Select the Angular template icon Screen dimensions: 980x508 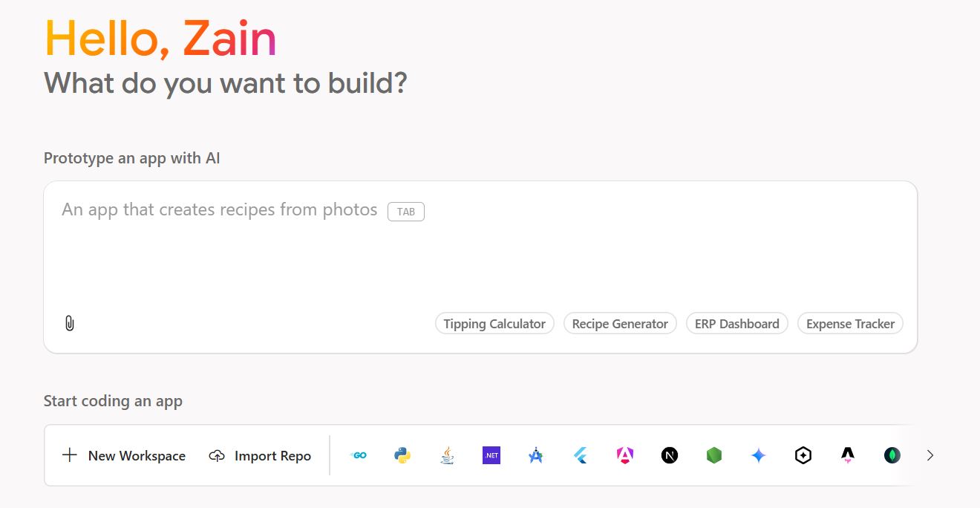point(625,455)
